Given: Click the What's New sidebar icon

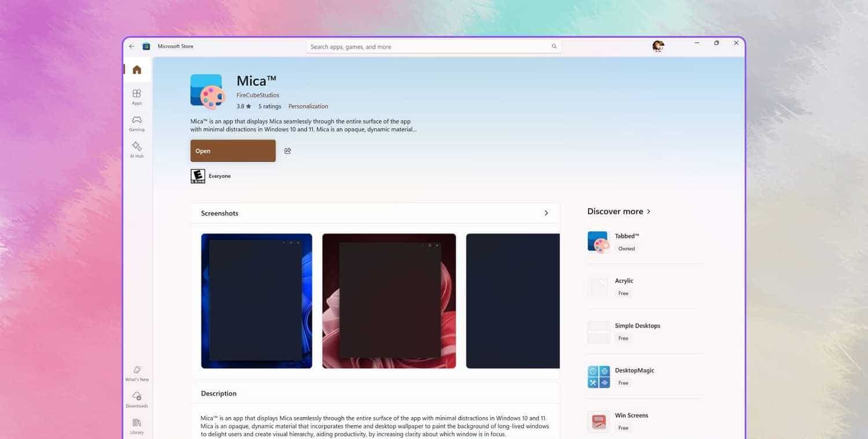Looking at the screenshot, I should [x=137, y=372].
